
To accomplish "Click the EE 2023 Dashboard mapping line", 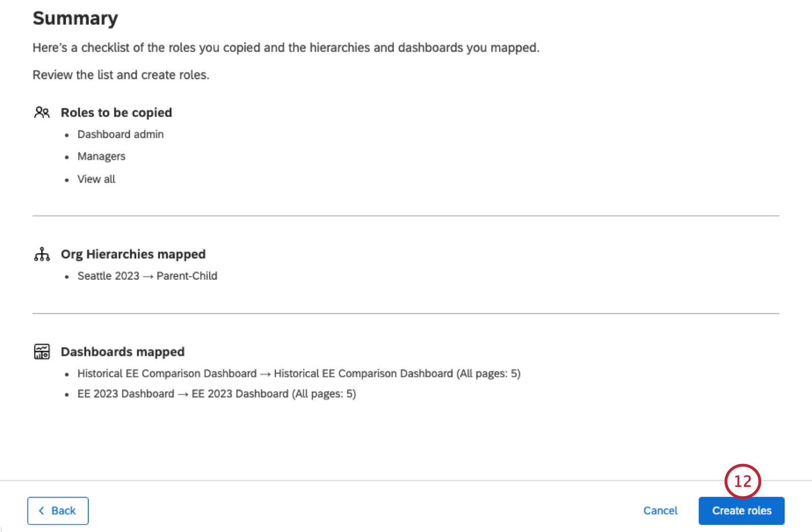I will (x=217, y=394).
